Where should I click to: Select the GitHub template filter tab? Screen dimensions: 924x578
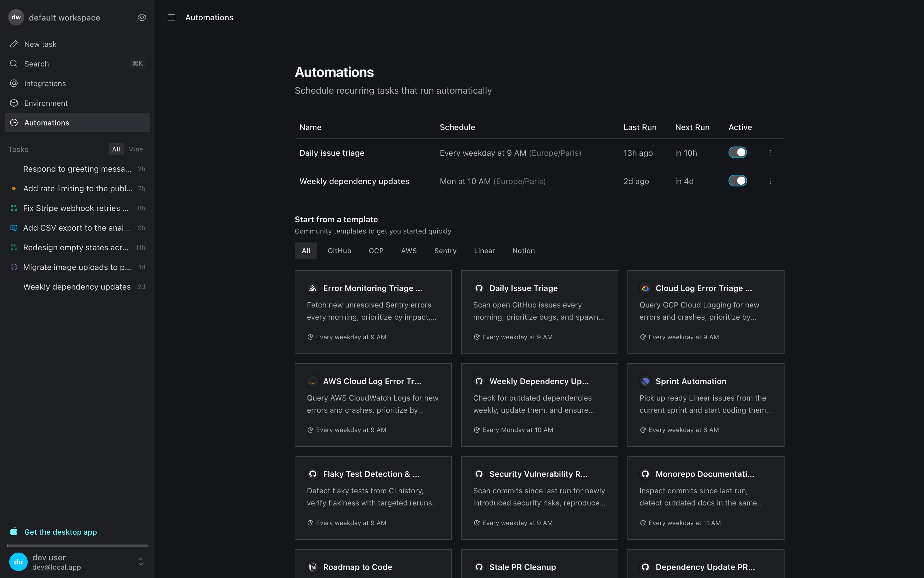click(340, 251)
